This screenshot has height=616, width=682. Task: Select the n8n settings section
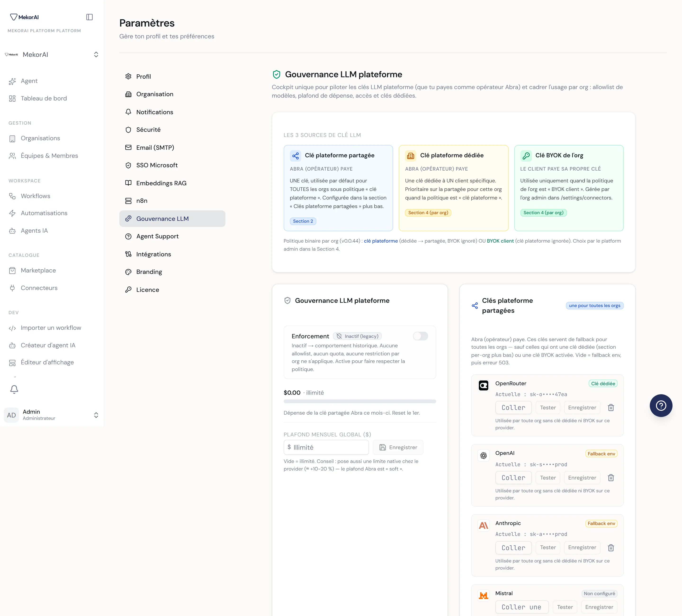tap(172, 201)
